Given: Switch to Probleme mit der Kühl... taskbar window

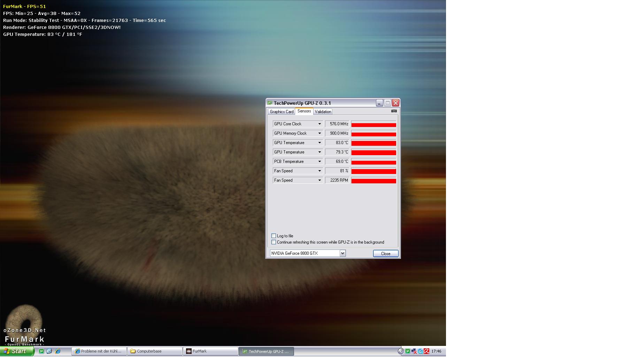Looking at the screenshot, I should 99,351.
